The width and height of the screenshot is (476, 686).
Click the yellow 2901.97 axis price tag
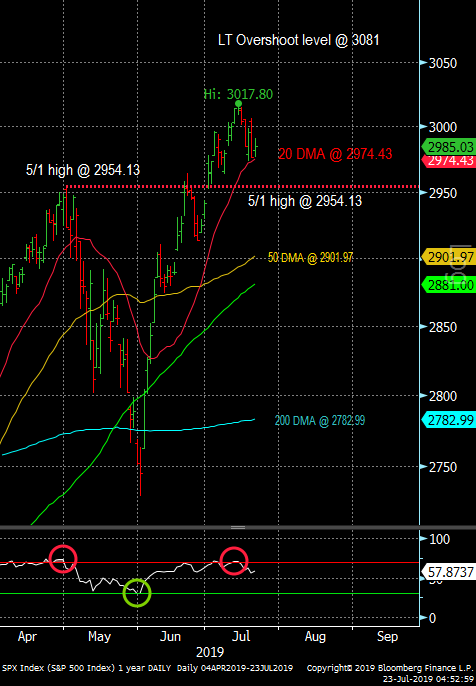click(448, 257)
